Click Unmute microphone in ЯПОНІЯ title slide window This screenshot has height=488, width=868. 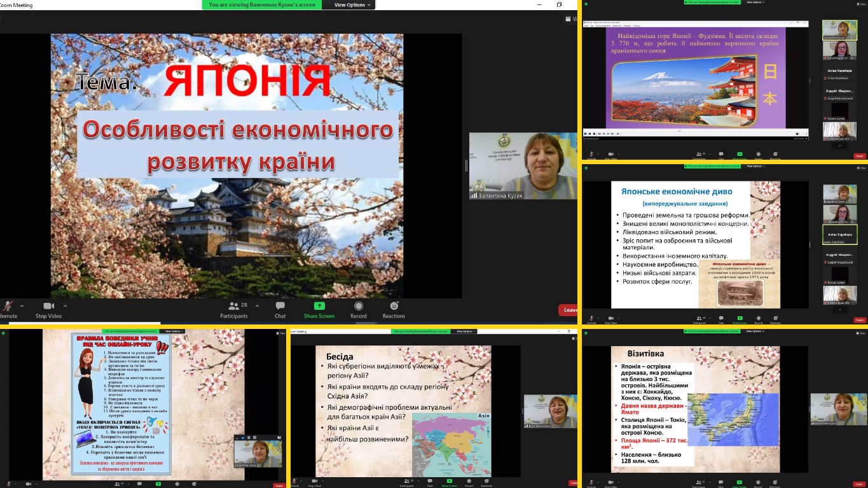click(x=8, y=309)
